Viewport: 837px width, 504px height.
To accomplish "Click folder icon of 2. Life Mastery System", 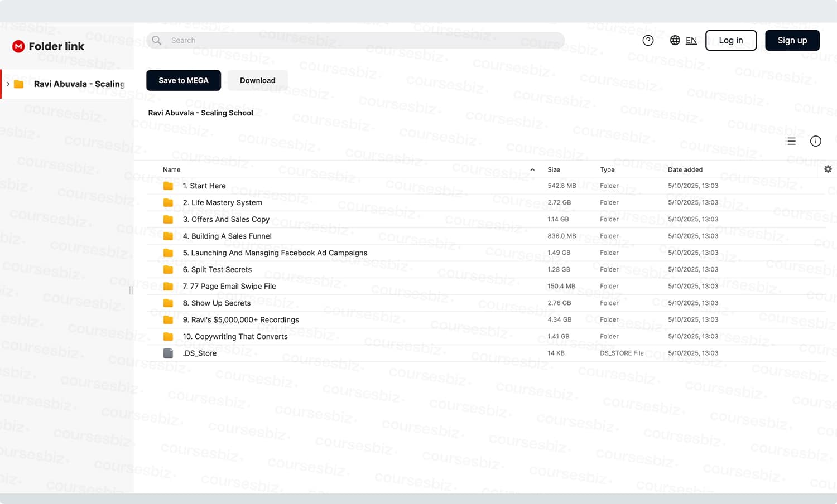I will 168,202.
